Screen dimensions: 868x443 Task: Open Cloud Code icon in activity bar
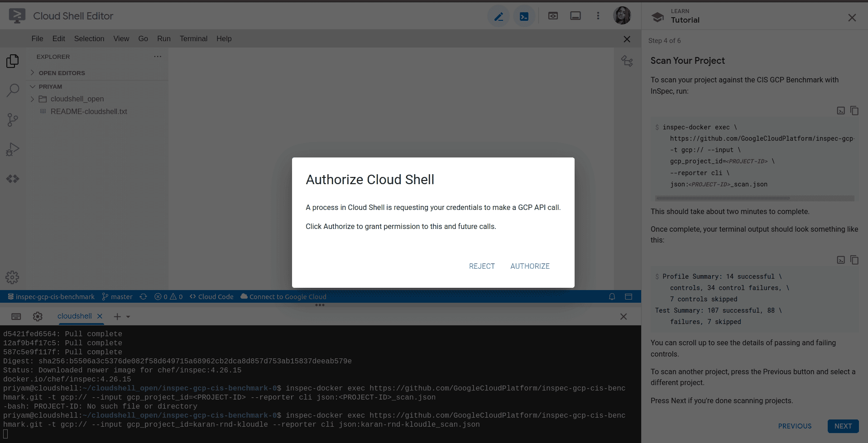(x=13, y=179)
